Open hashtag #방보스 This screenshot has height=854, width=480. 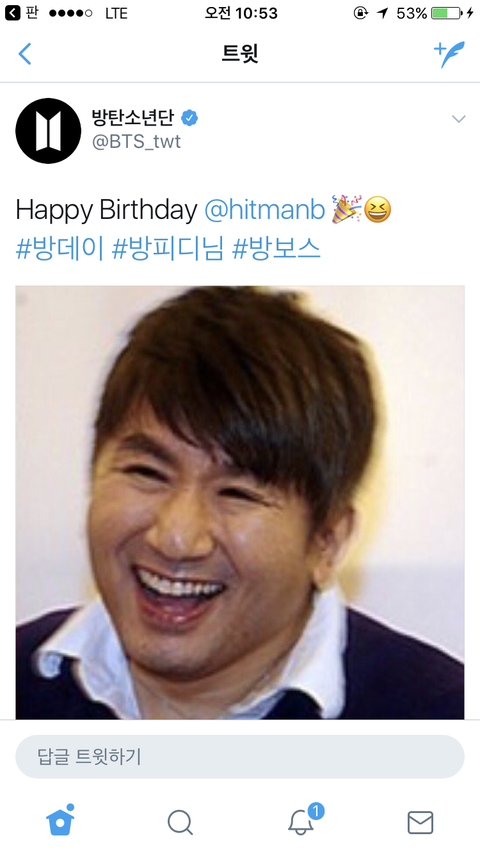tap(276, 249)
